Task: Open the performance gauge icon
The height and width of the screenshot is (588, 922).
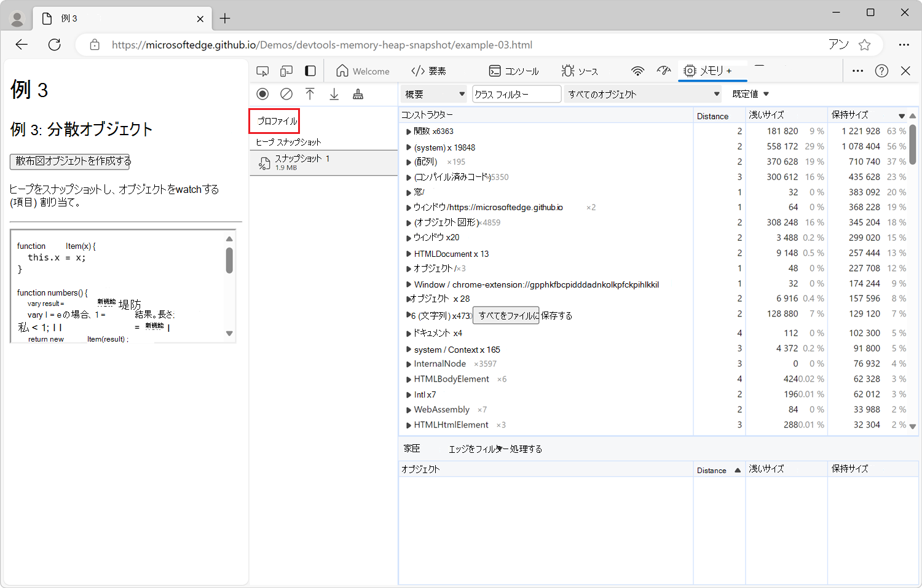Action: click(663, 71)
